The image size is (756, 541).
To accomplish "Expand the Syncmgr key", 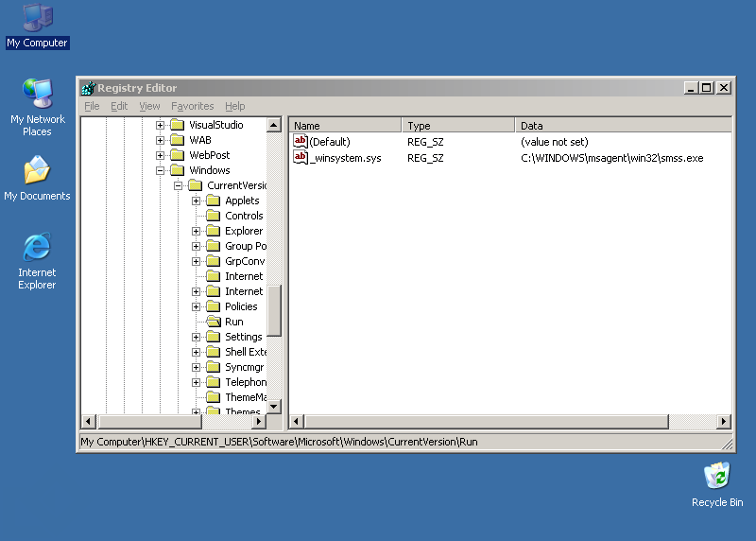I will point(196,367).
